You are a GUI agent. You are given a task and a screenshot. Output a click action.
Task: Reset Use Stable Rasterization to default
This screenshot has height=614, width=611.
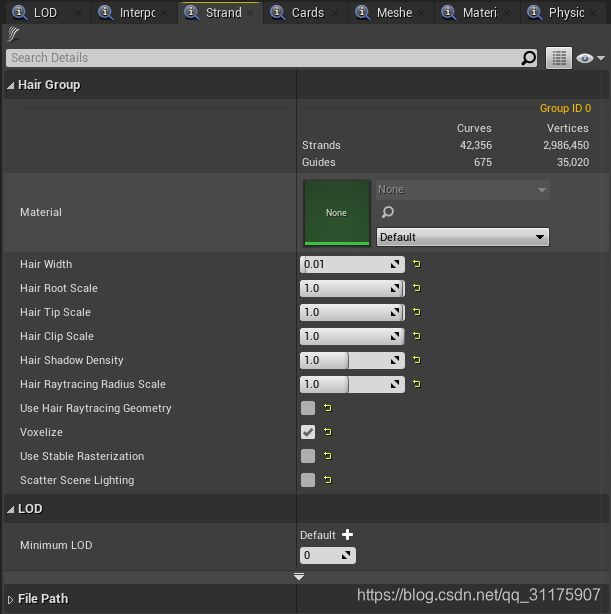[x=327, y=456]
